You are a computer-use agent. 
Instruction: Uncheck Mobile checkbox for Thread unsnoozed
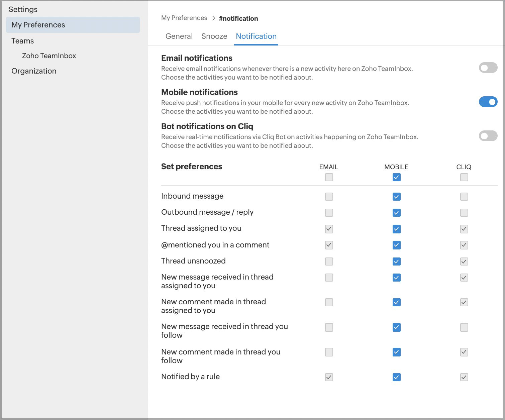[x=396, y=261]
